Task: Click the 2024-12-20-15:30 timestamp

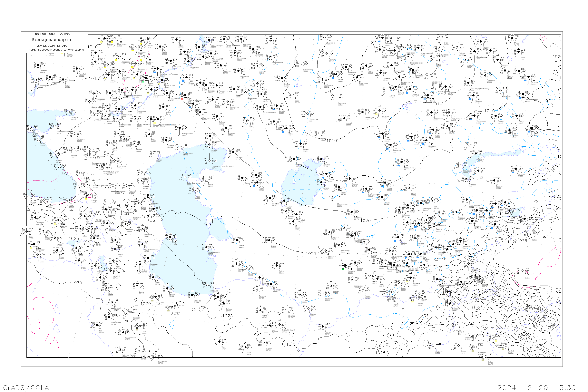Action: [x=536, y=387]
